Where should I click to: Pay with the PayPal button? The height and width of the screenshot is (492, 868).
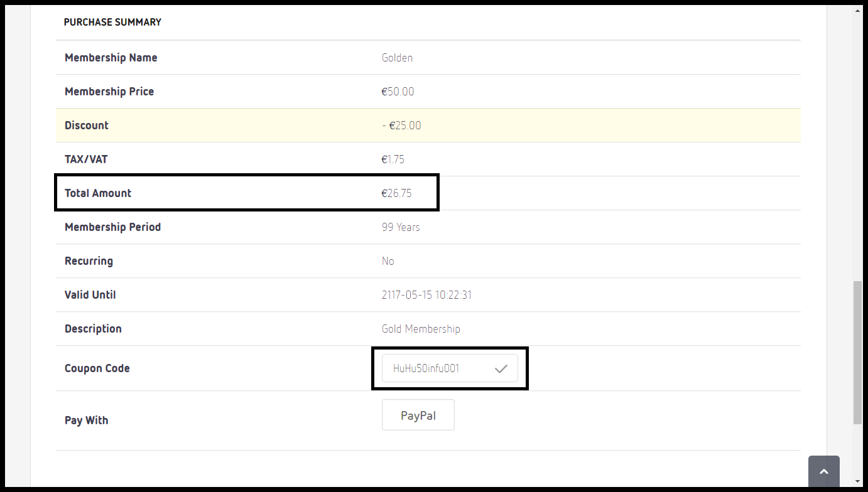pyautogui.click(x=418, y=415)
